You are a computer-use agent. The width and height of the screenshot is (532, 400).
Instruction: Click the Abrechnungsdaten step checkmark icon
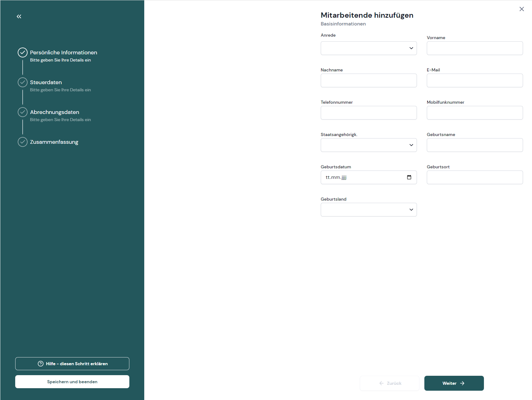(x=23, y=112)
